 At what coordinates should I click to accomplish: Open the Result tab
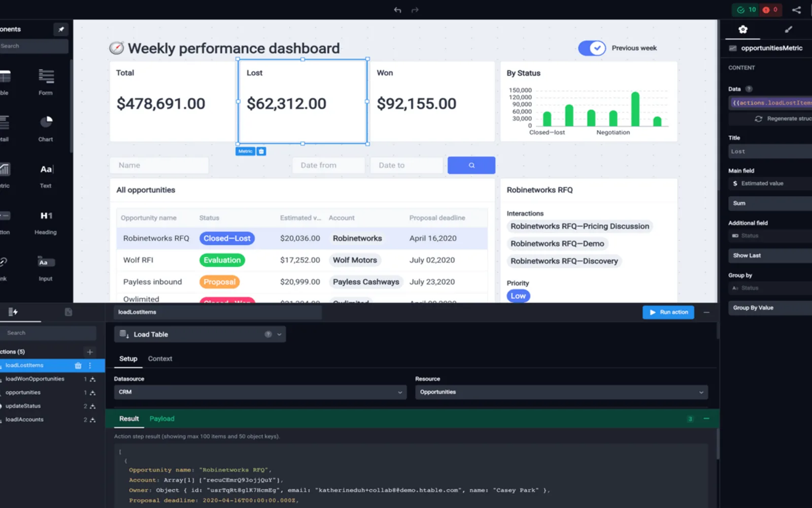tap(129, 419)
